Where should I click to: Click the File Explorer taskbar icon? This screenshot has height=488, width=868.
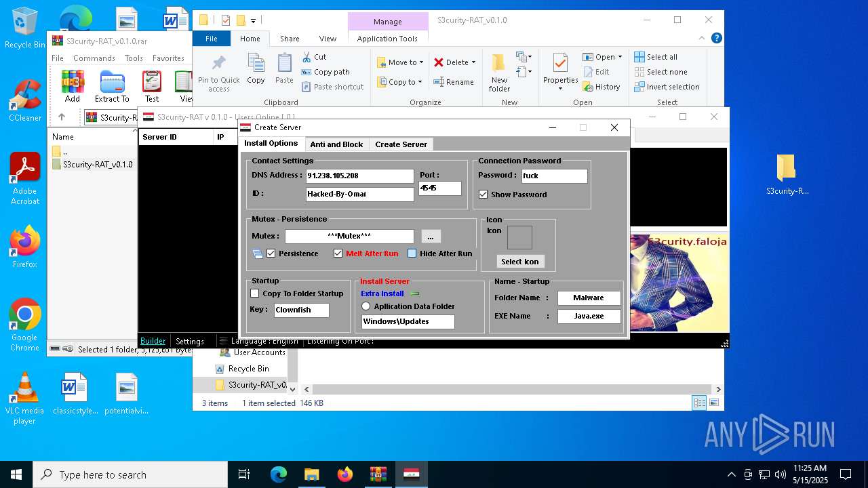click(x=311, y=474)
